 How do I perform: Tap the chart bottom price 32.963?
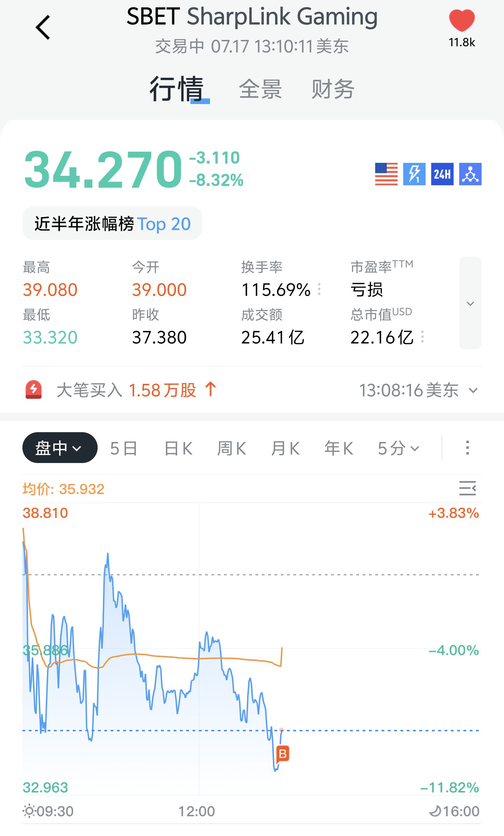(45, 787)
